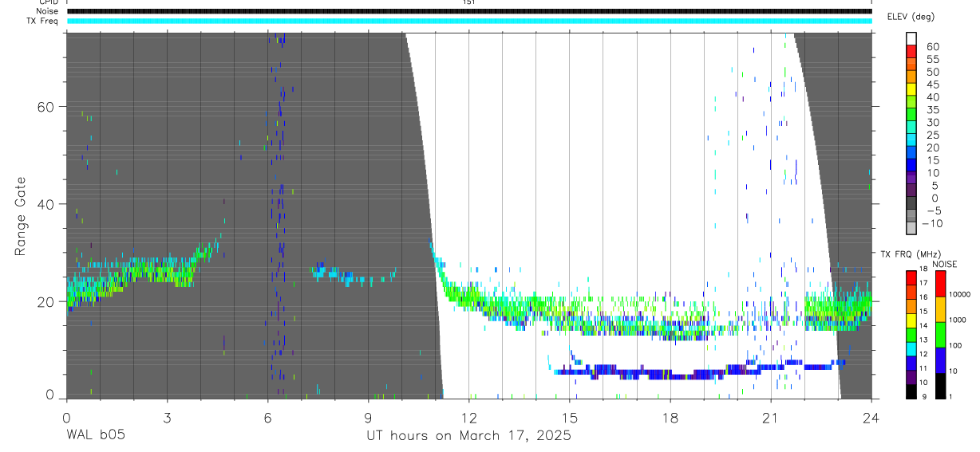Pick the green block of NOISE bar
980x452 pixels.
(939, 335)
